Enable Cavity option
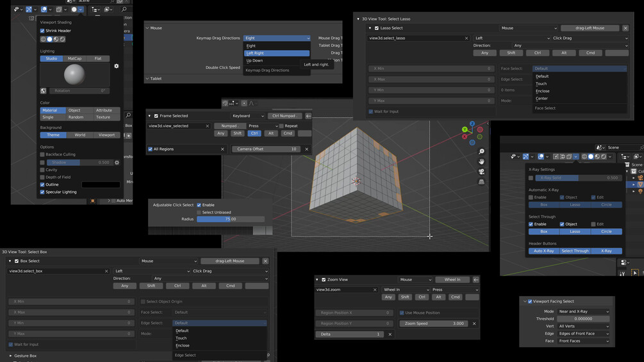Screen dimensions: 644x362 tap(42, 170)
